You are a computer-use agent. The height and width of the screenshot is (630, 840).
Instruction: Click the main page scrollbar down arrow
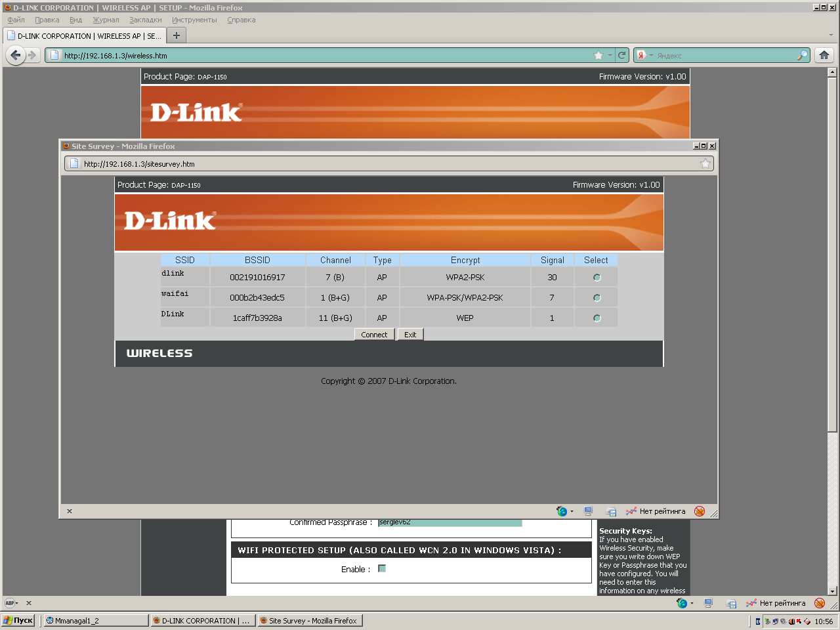pos(832,591)
